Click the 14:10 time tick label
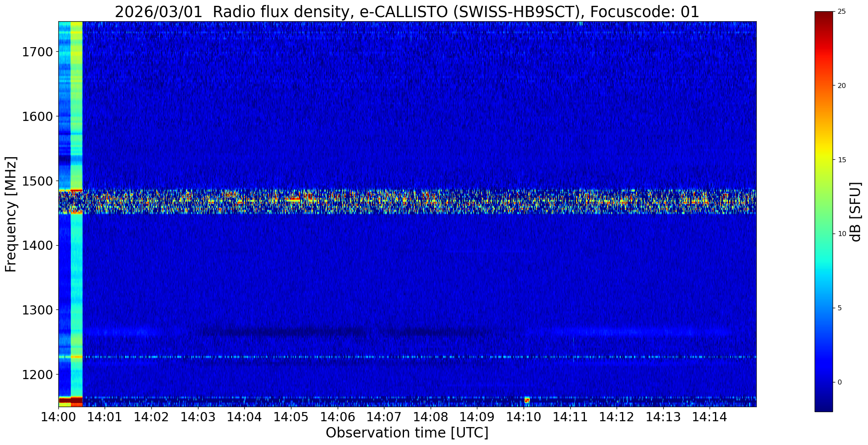The width and height of the screenshot is (868, 445). 524,417
